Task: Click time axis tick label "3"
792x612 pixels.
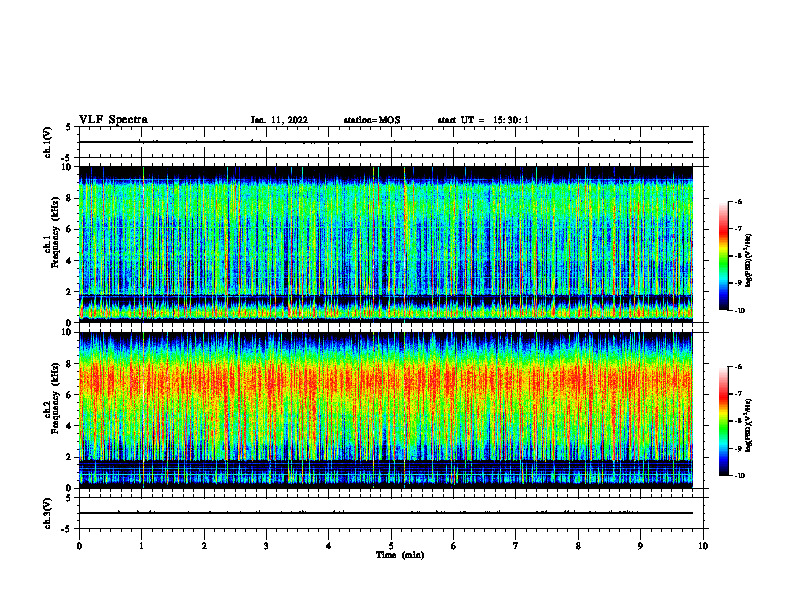Action: 266,546
